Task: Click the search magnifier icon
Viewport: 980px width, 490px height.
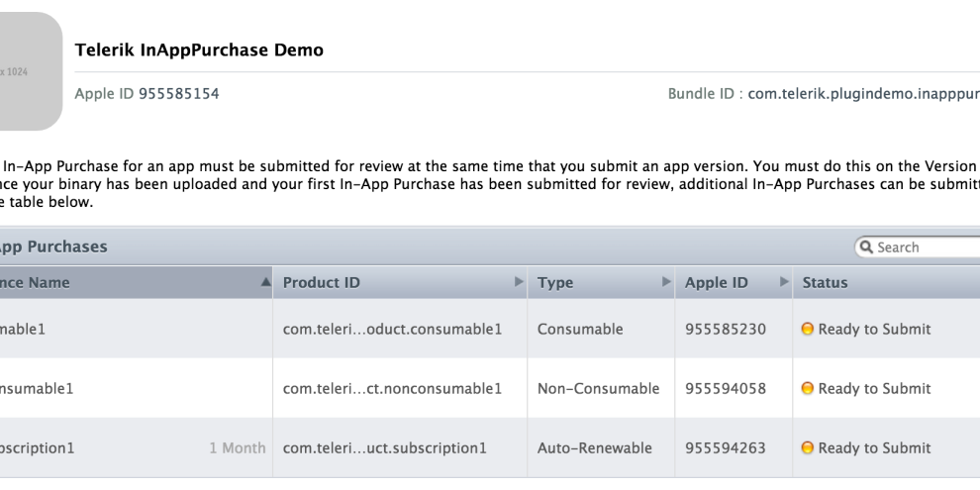Action: point(865,247)
